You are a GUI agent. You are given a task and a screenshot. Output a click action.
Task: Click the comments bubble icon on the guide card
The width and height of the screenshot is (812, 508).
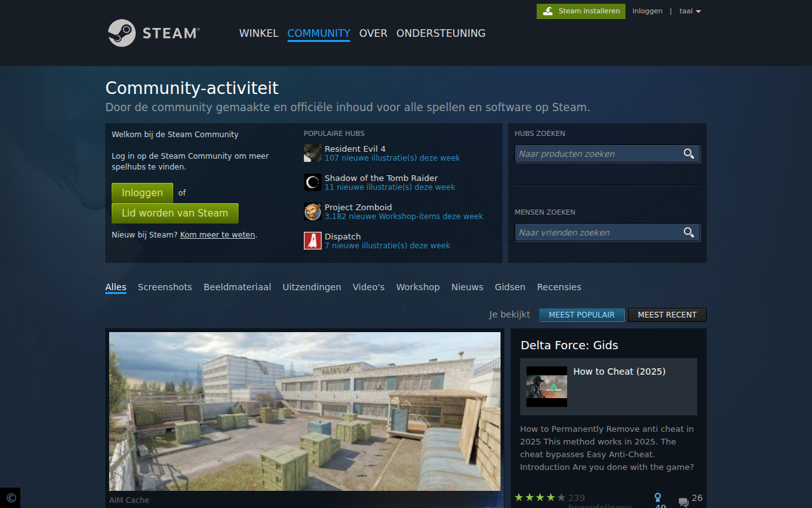point(683,502)
